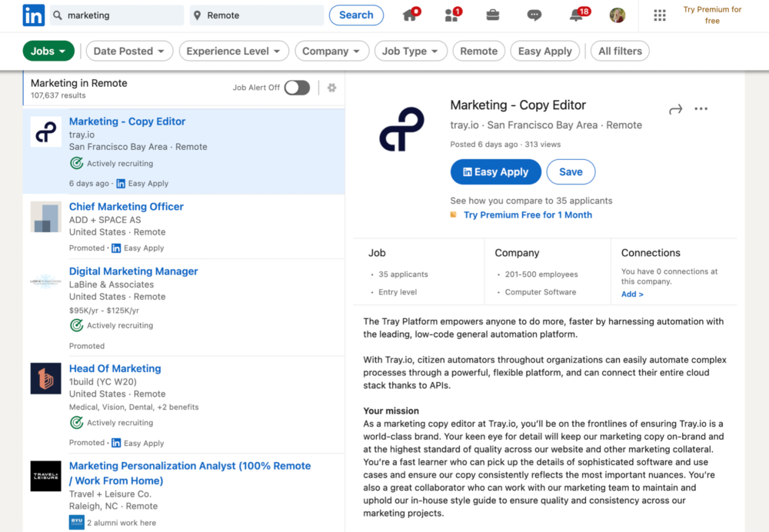
Task: Click inside the marketing search field
Action: 115,15
